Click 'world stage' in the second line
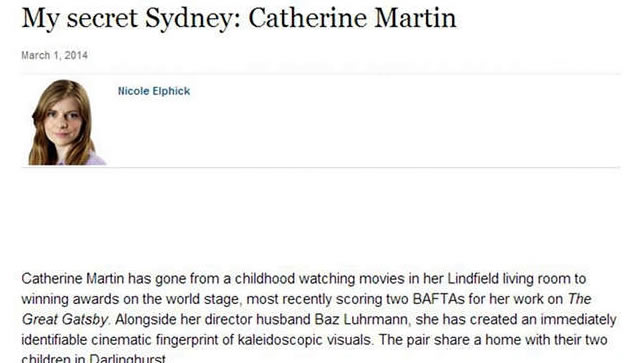The width and height of the screenshot is (630, 363). point(203,299)
